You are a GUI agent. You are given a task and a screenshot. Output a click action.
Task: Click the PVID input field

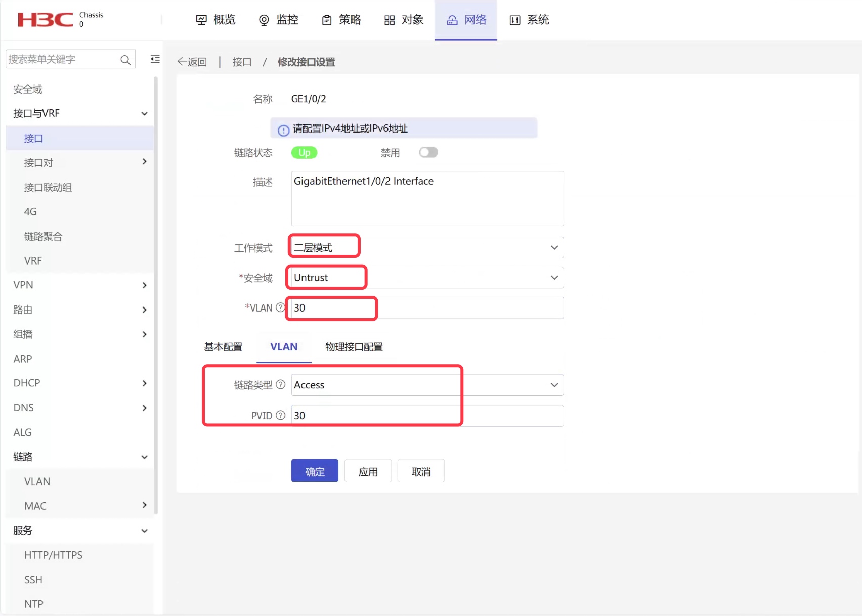(x=427, y=416)
